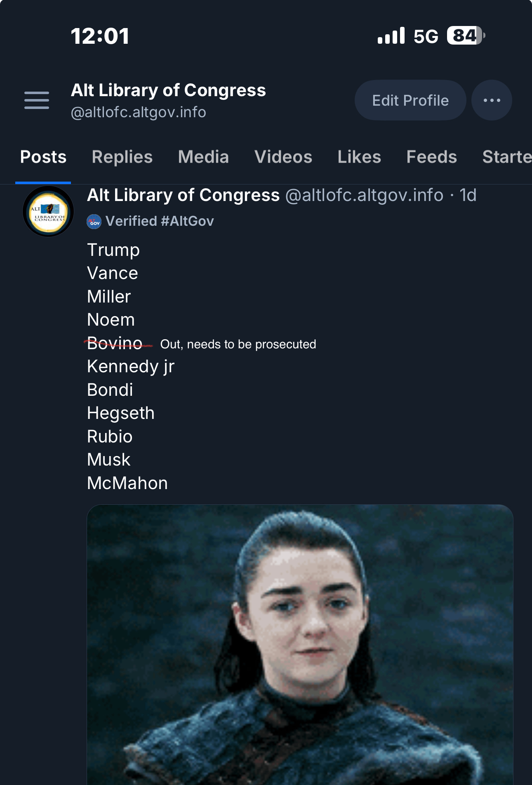
Task: Open the Starter Packs tab
Action: (x=507, y=157)
